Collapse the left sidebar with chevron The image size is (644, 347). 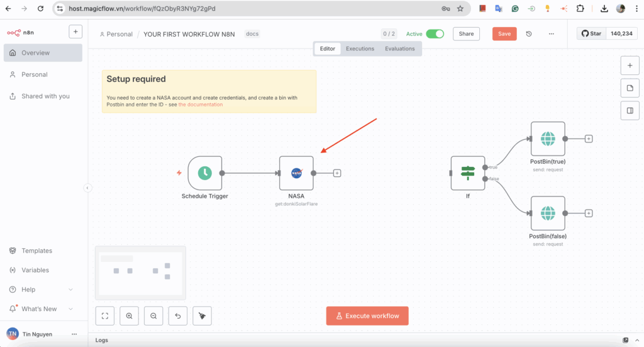tap(87, 188)
